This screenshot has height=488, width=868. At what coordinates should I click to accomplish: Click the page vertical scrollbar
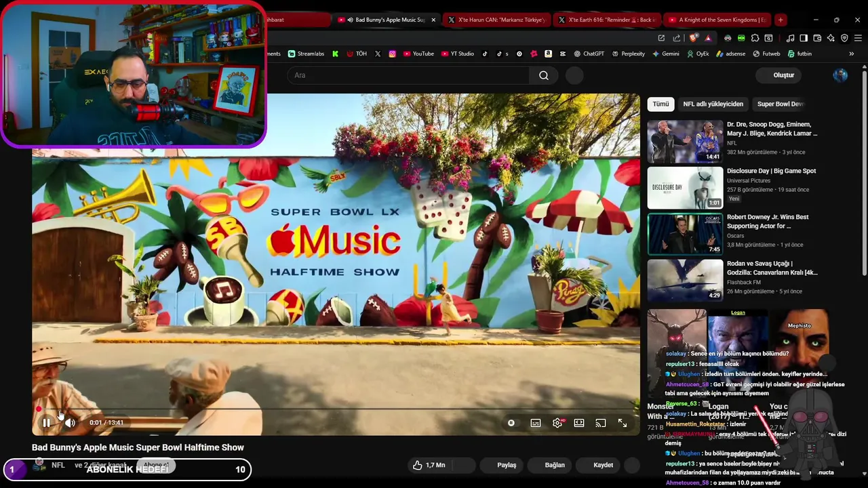tap(864, 171)
